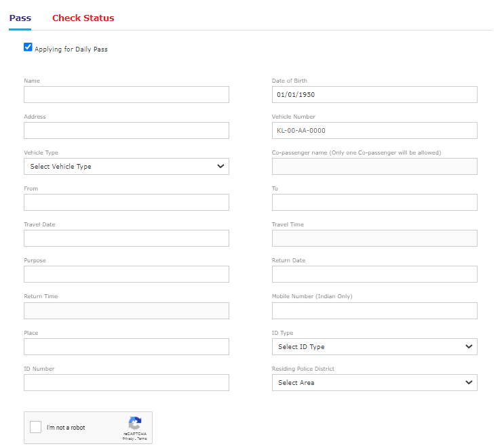Focus the Address text field

(126, 131)
